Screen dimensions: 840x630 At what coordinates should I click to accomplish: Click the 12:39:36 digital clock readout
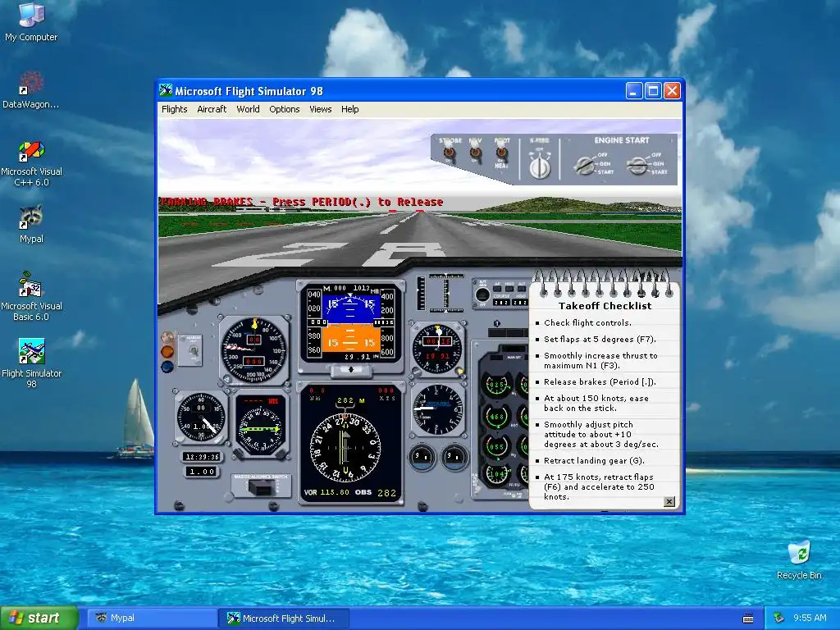tap(202, 457)
